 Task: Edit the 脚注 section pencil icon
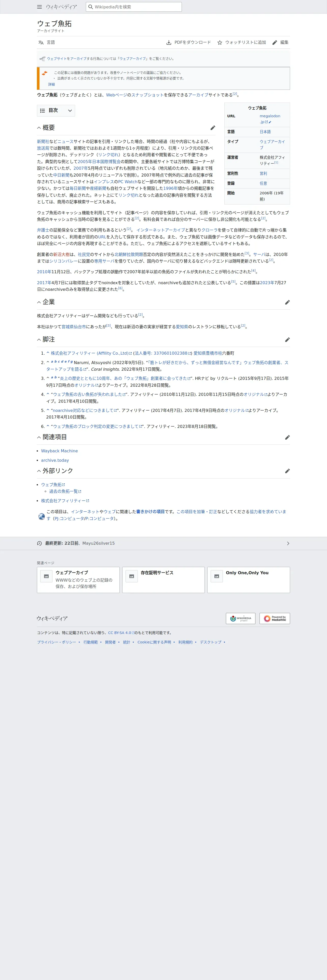(x=288, y=339)
